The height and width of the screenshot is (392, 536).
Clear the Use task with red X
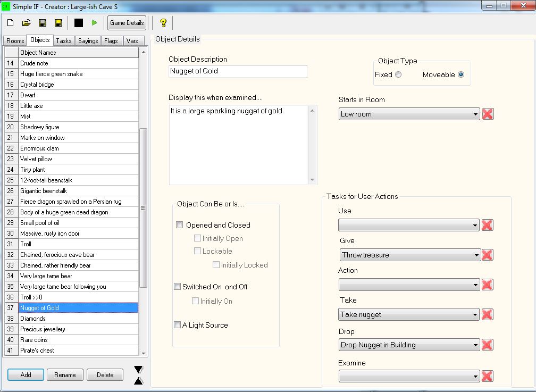point(487,225)
